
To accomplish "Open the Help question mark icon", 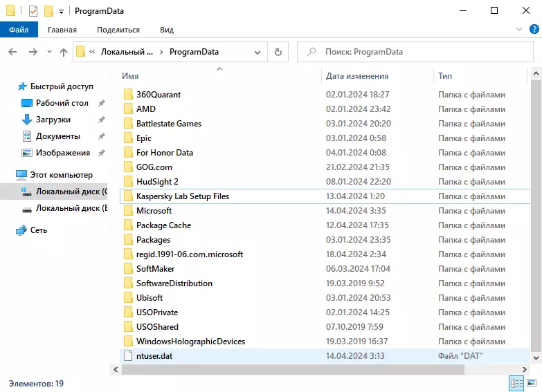I will click(x=534, y=30).
